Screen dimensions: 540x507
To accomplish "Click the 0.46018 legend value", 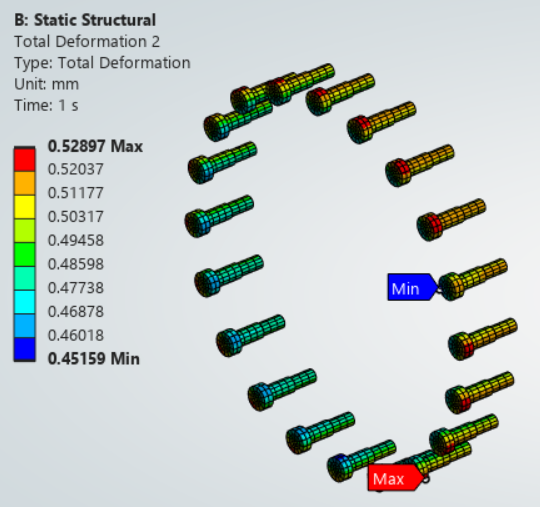I will [x=76, y=335].
